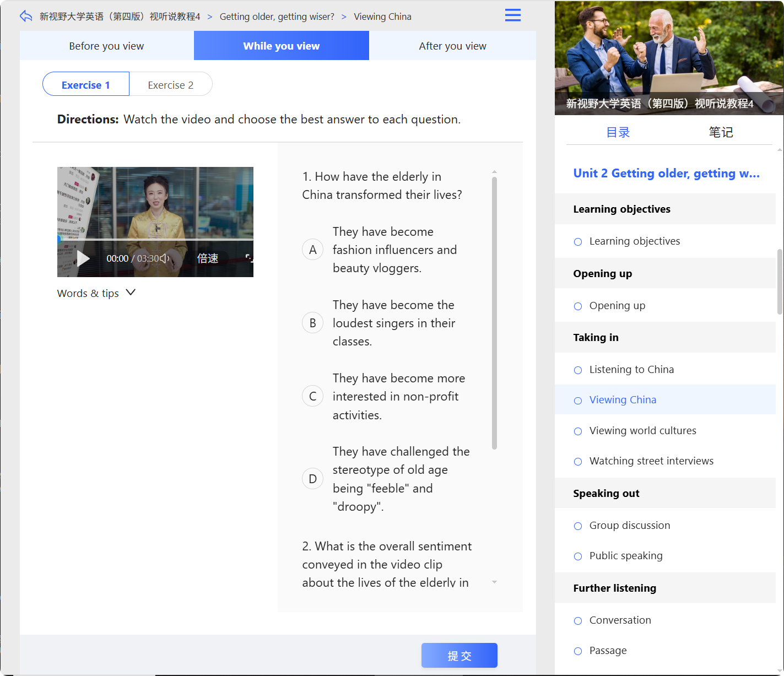Enter fullscreen mode in the video player
Viewport: 784px width, 676px height.
tap(249, 258)
